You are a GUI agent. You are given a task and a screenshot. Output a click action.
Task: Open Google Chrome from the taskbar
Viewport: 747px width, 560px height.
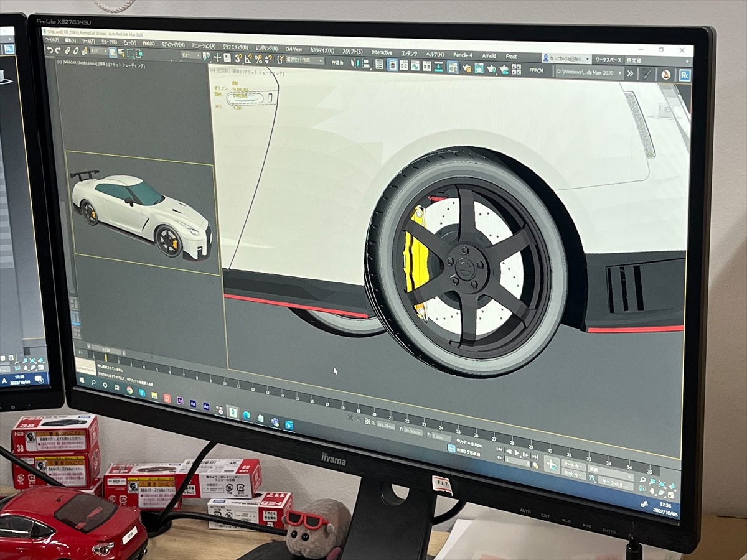[x=129, y=391]
